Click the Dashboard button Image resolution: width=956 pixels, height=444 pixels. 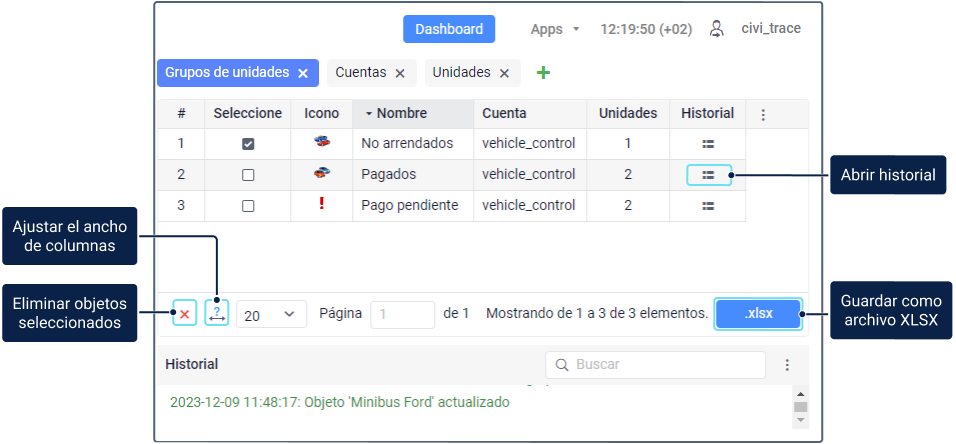tap(449, 29)
